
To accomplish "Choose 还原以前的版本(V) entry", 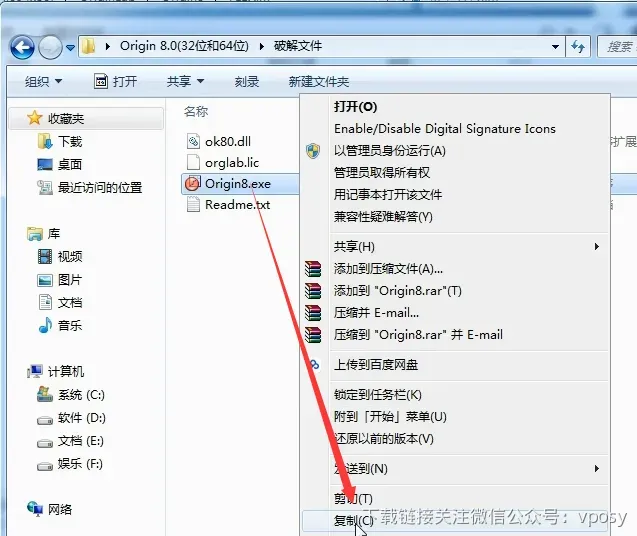I will pos(455,438).
